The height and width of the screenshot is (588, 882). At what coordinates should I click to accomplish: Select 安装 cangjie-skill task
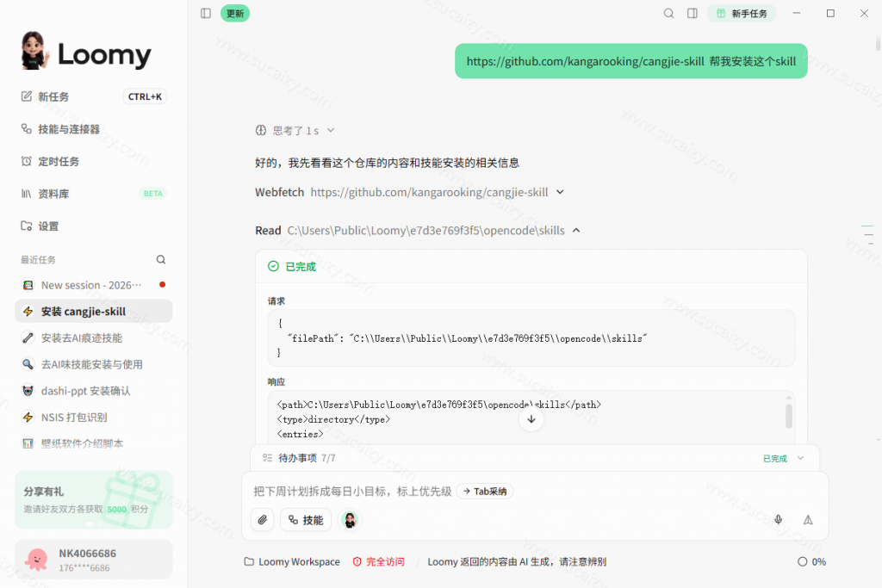(93, 312)
